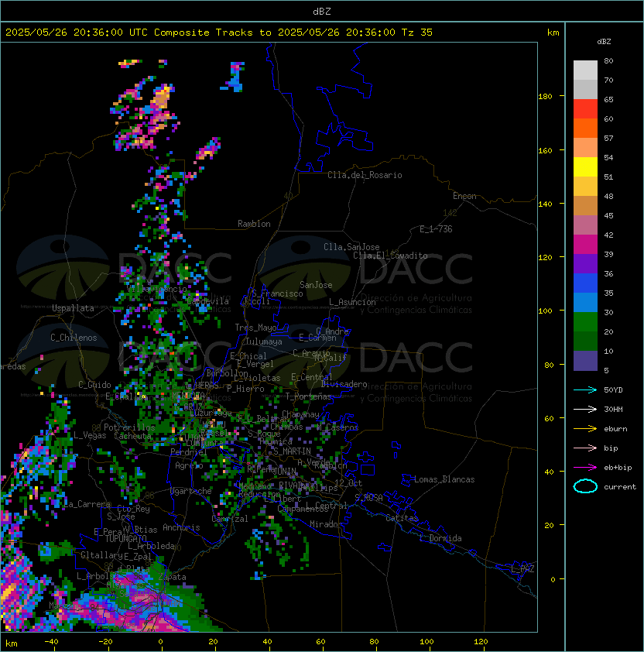Click the 'Lomas_Blancas' map label
Screen dimensions: 644x652
point(444,479)
